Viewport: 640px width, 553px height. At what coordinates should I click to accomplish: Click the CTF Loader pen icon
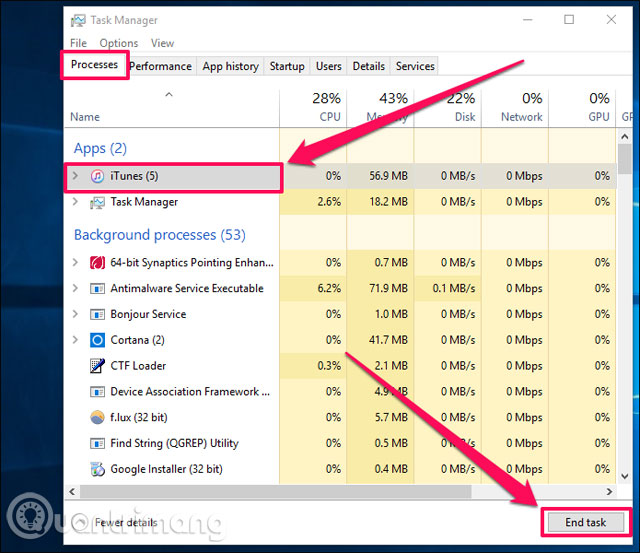[x=97, y=366]
